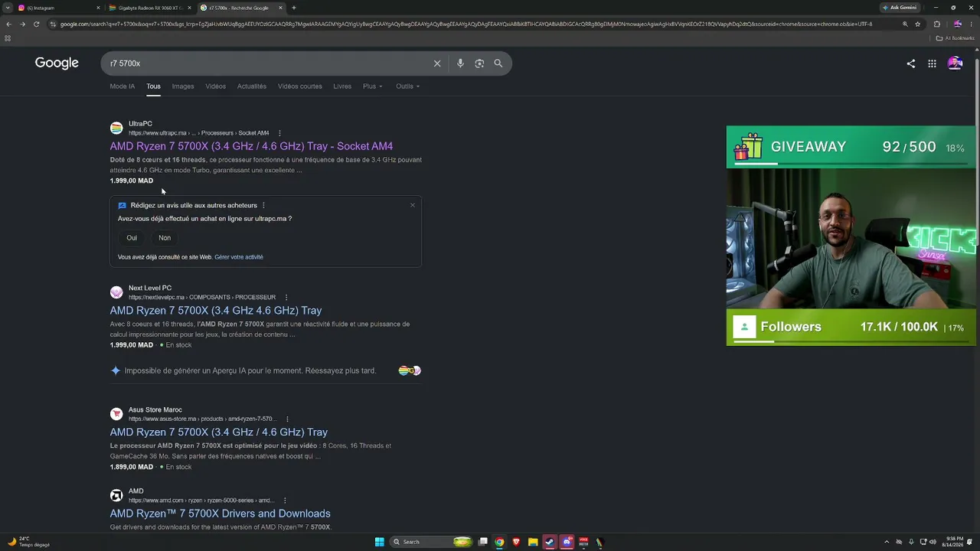
Task: Click the magnifying glass search button
Action: point(498,64)
